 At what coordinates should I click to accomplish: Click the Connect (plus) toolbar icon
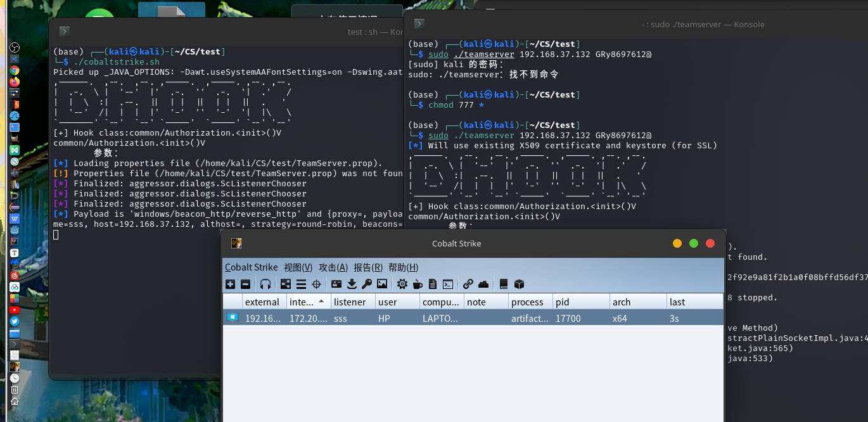(x=231, y=284)
